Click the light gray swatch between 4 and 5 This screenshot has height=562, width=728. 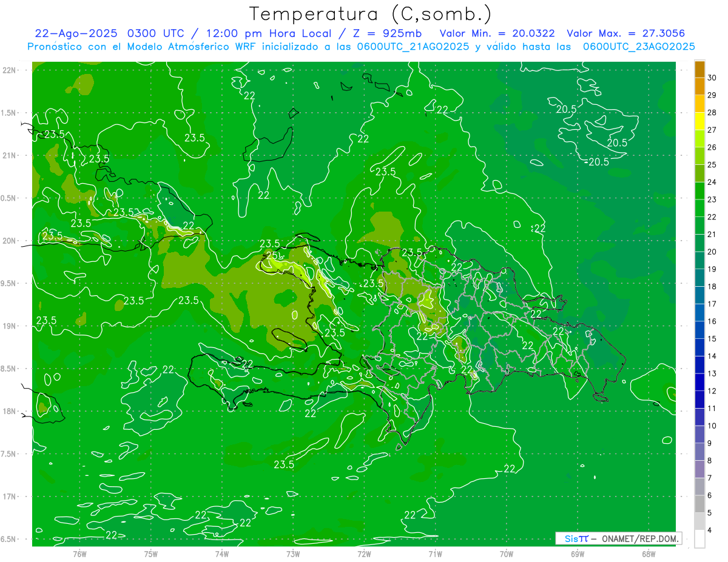click(x=699, y=521)
